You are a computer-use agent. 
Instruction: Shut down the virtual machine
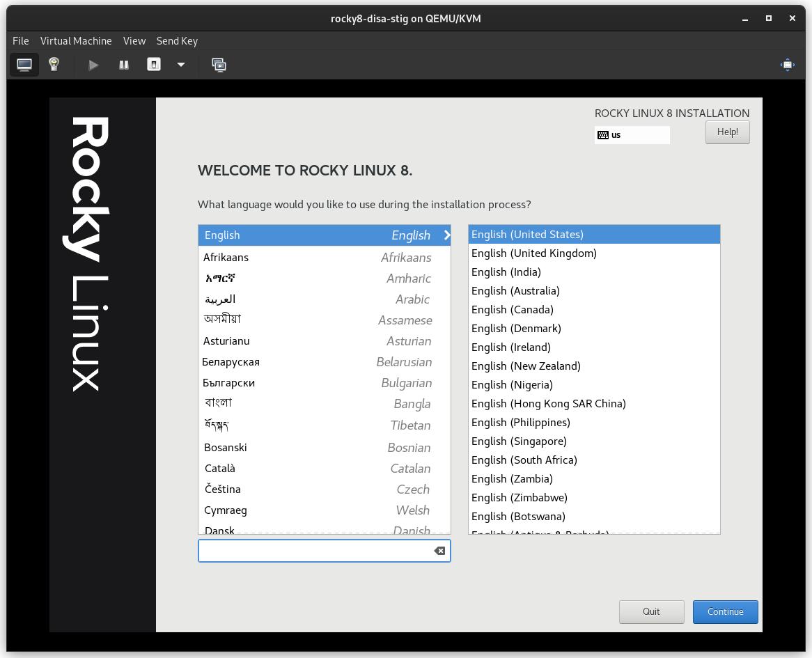pyautogui.click(x=153, y=65)
